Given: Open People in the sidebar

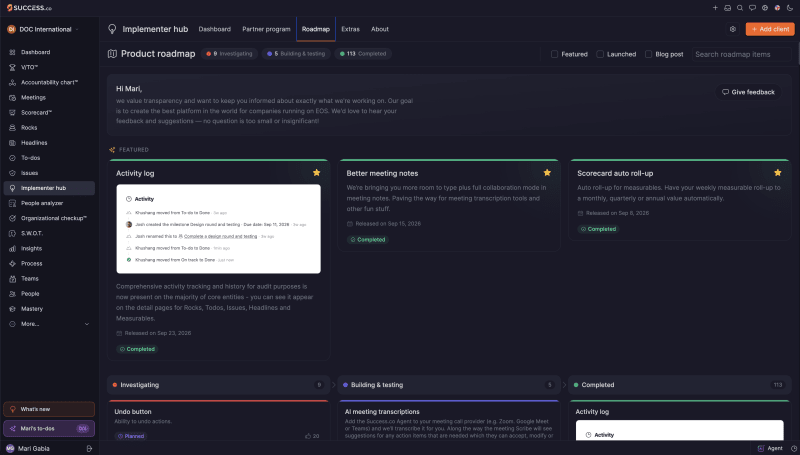Looking at the screenshot, I should [49, 293].
